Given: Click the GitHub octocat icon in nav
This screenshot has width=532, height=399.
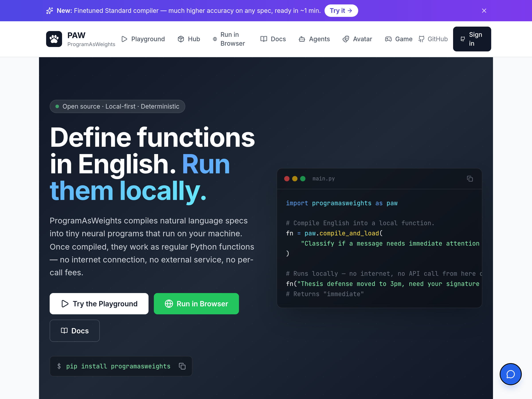Looking at the screenshot, I should (421, 39).
